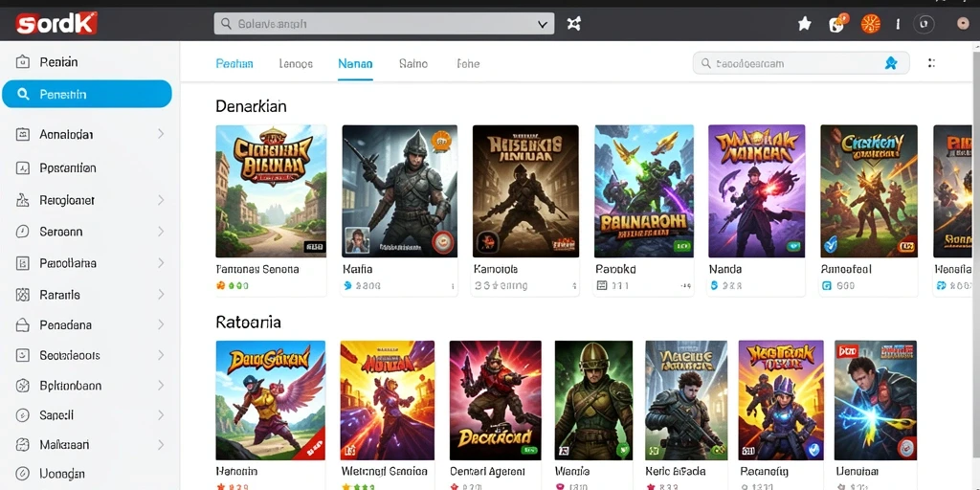Open the Fantonas Senona game cover
The image size is (980, 490).
[271, 191]
